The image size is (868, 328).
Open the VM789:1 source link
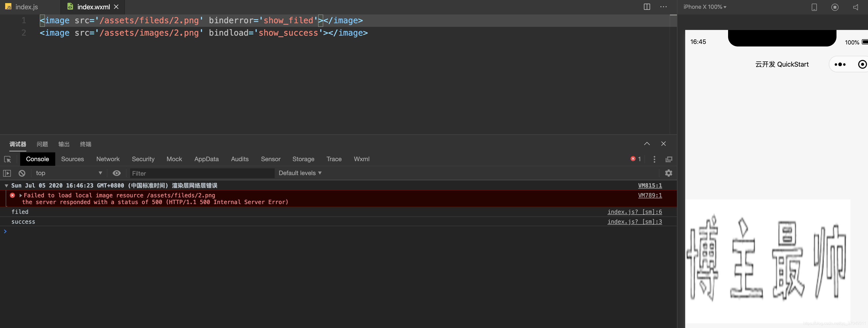tap(650, 195)
